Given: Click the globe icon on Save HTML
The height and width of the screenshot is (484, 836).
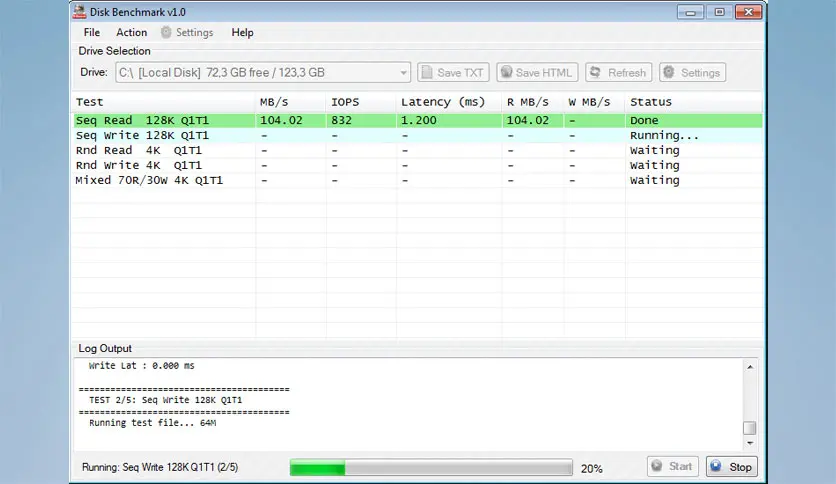Looking at the screenshot, I should click(507, 72).
